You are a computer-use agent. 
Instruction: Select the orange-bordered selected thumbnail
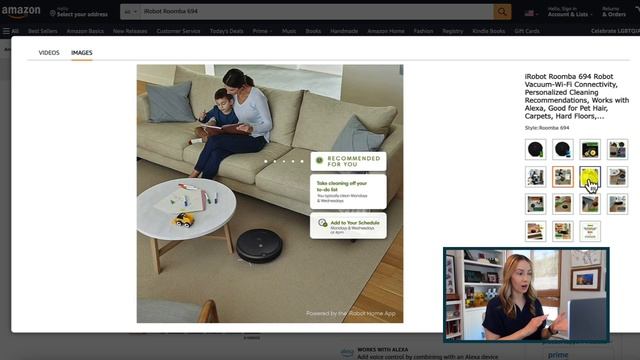(x=563, y=177)
